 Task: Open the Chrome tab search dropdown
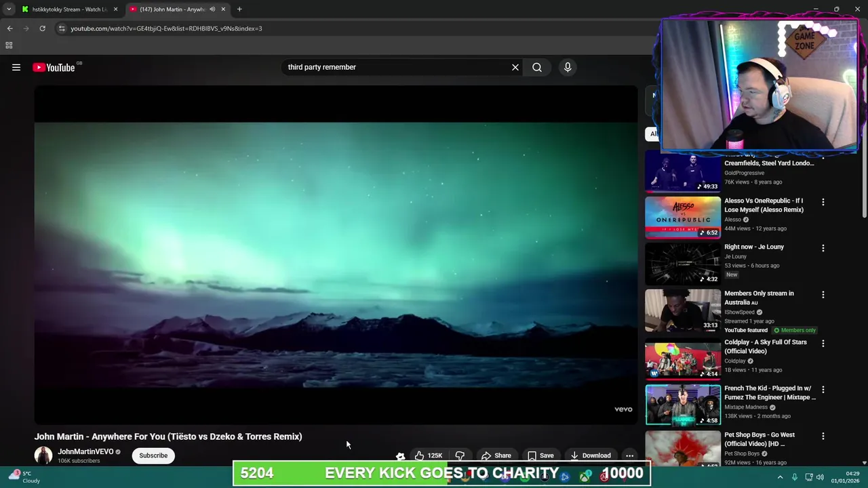pos(9,9)
